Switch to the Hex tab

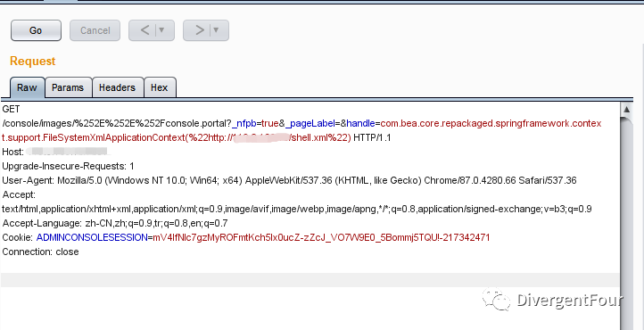[x=160, y=87]
